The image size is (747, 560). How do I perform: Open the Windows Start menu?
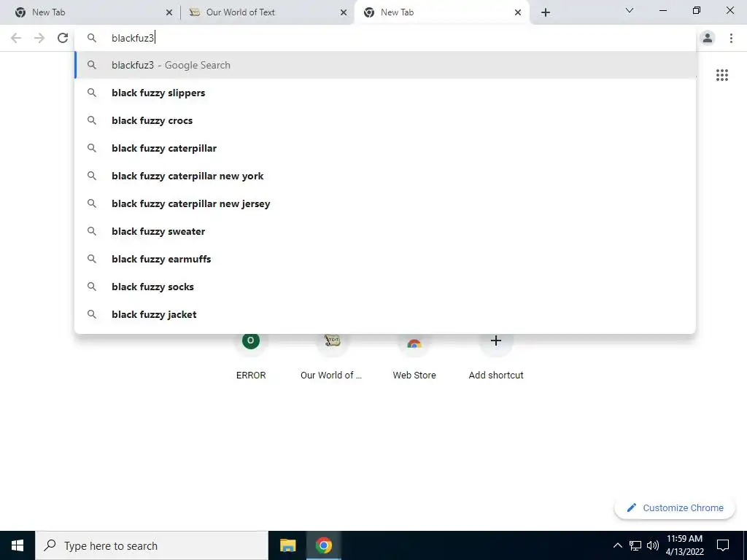(18, 545)
